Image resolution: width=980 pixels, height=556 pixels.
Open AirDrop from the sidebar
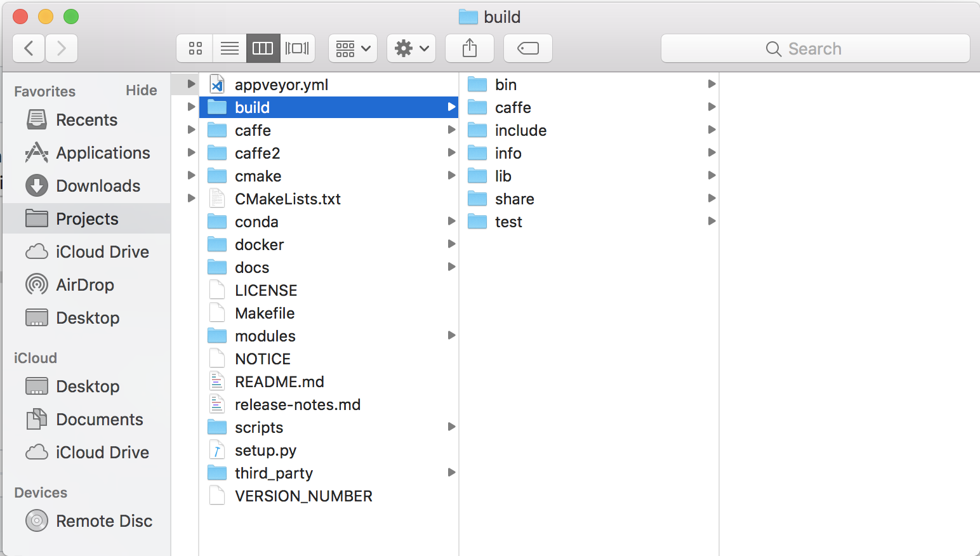[x=84, y=284]
